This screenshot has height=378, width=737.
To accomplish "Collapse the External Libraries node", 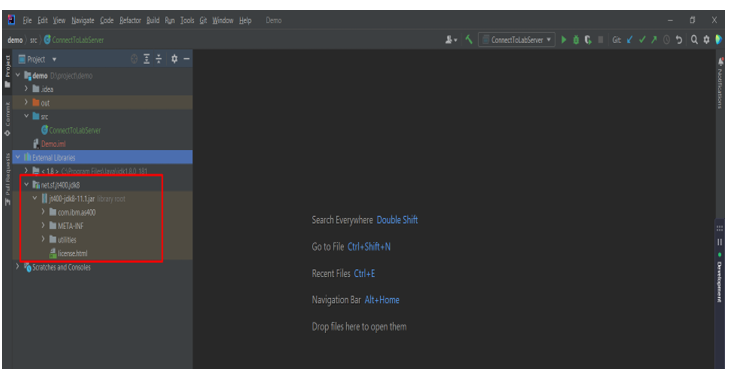I will [x=18, y=157].
